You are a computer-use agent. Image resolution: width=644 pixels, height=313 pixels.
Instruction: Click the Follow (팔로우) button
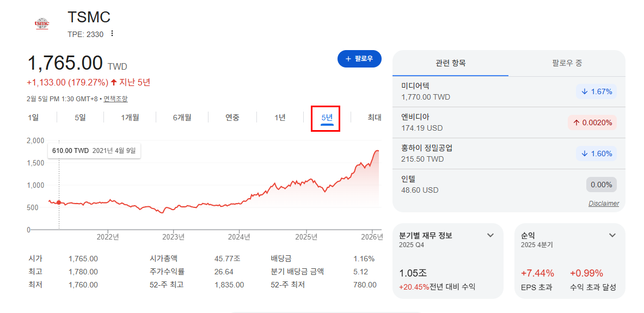click(359, 59)
